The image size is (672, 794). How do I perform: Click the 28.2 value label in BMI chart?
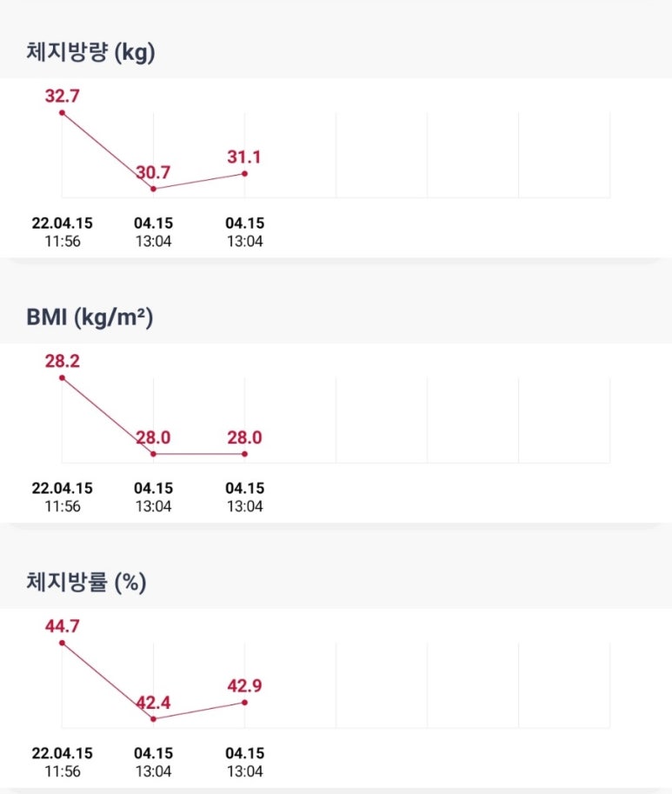63,361
